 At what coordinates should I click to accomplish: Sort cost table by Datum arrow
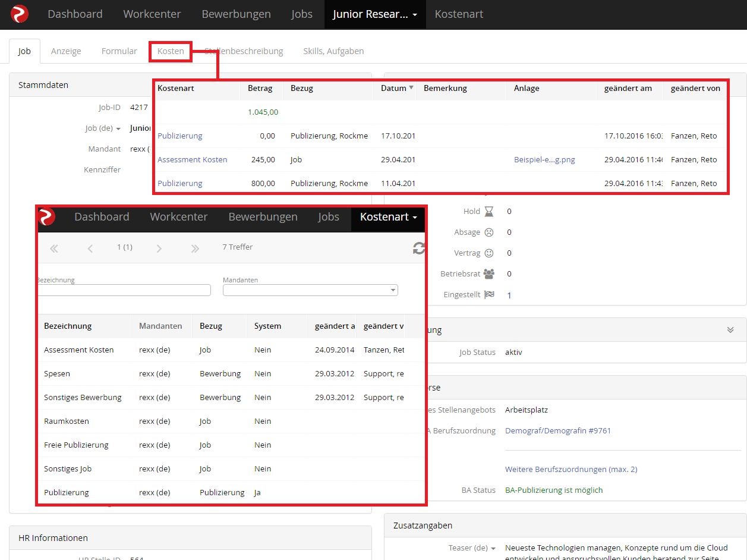click(411, 88)
